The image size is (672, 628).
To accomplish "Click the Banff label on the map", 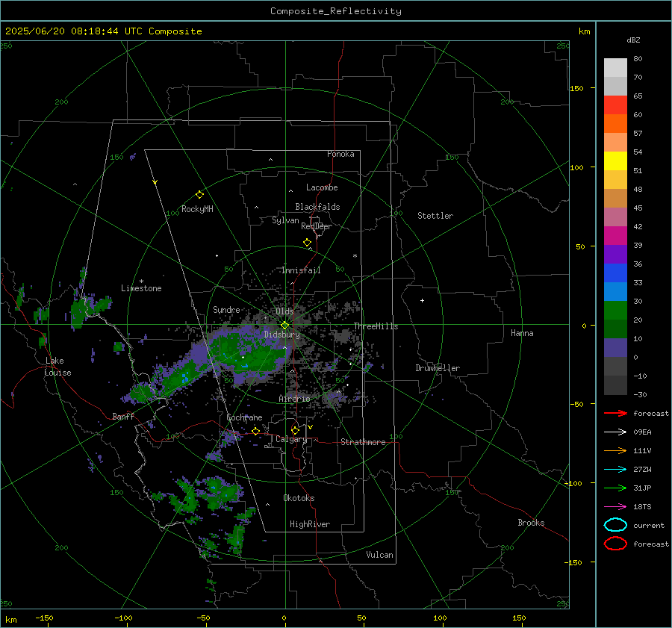I will (123, 416).
